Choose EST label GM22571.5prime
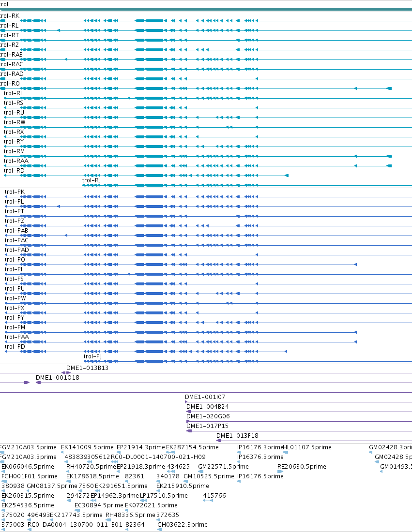Image resolution: width=412 pixels, height=532 pixels. click(x=223, y=467)
